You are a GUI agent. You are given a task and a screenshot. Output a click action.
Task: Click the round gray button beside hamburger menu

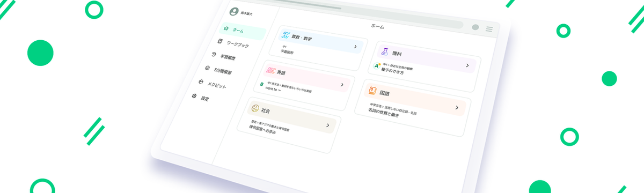point(475,27)
